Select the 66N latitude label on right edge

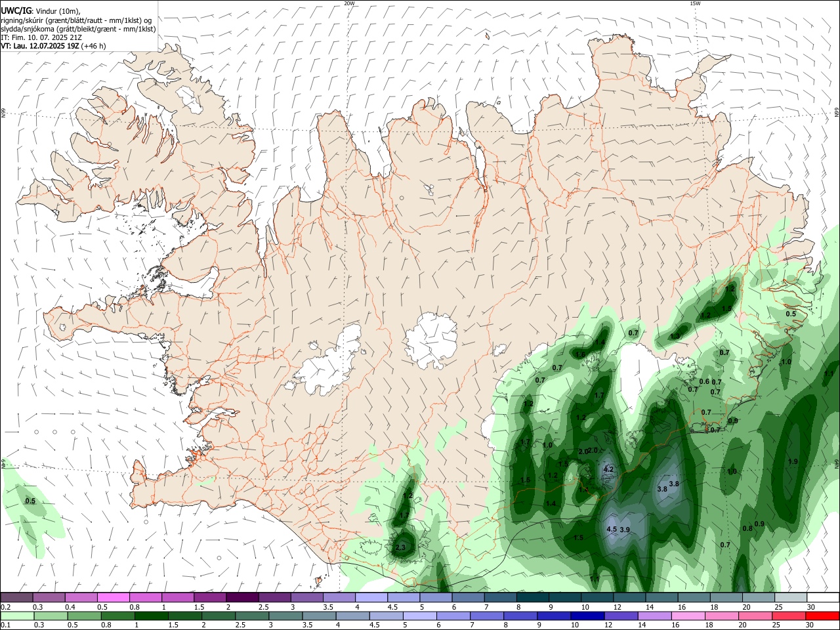(837, 113)
